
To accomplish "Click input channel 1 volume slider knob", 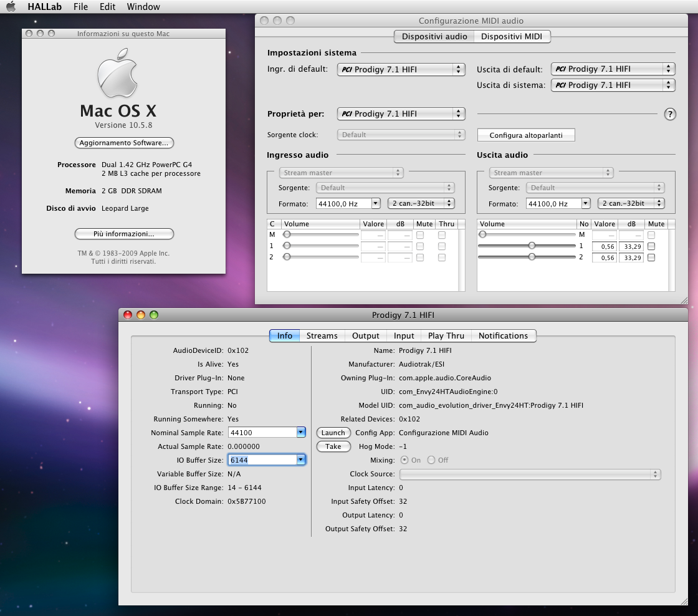I will click(x=287, y=246).
